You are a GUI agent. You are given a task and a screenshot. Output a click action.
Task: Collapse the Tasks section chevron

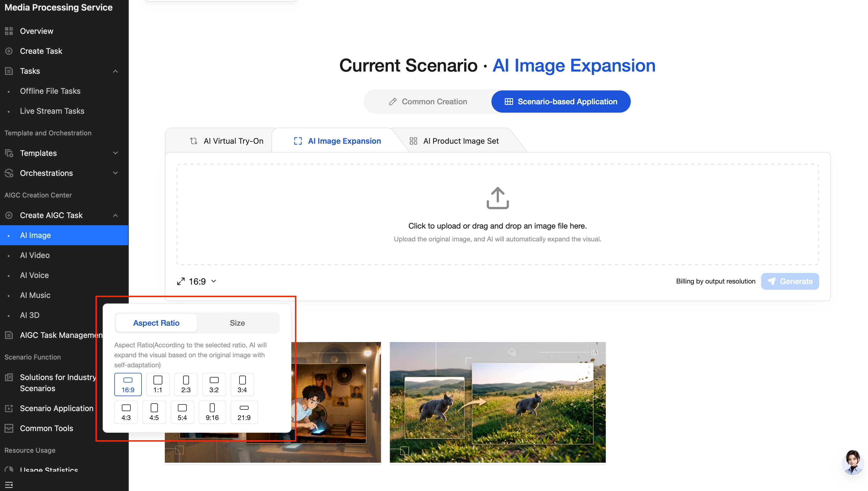(115, 71)
